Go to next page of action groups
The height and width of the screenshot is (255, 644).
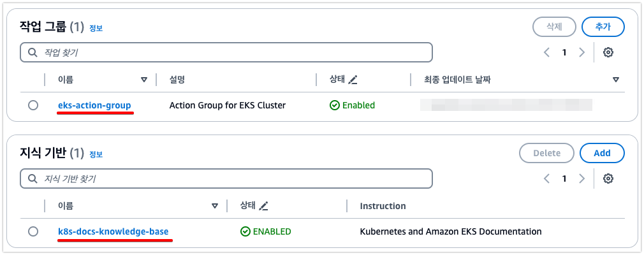582,52
